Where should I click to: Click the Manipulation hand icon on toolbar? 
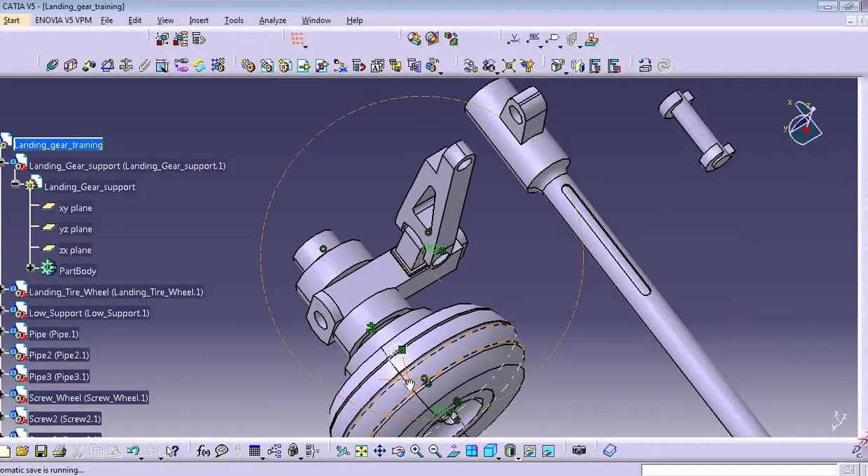tap(470, 65)
